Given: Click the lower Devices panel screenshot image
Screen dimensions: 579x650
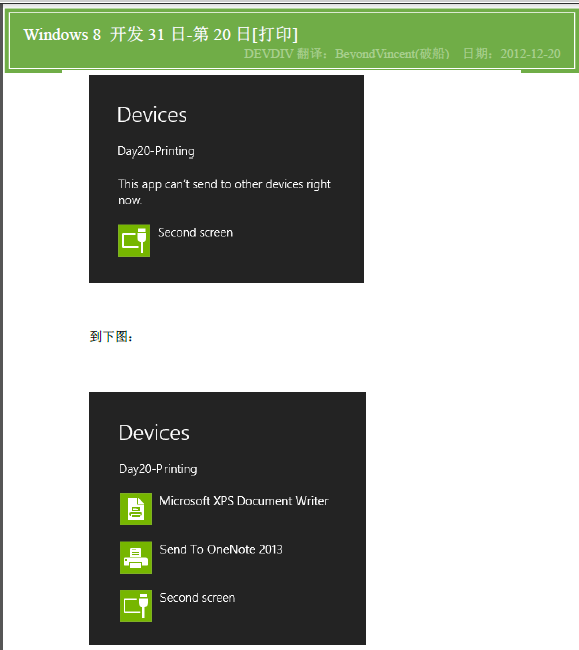Looking at the screenshot, I should [x=228, y=518].
